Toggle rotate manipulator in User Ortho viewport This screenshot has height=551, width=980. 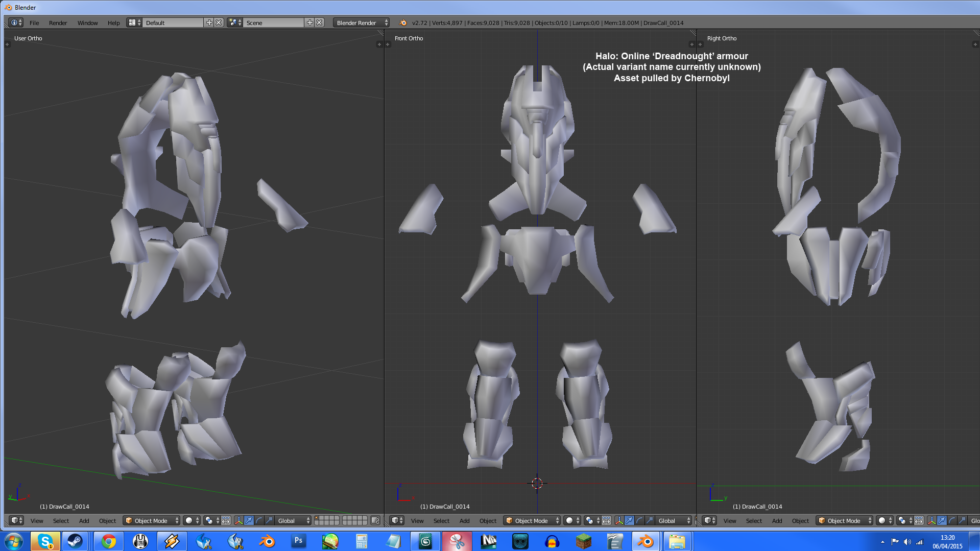[259, 520]
